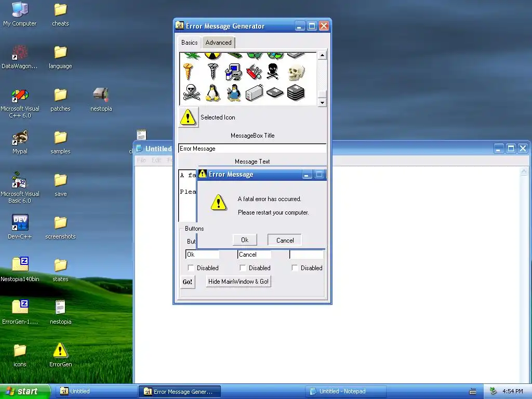This screenshot has height=399, width=532.
Task: Open the ErrorGen-1 zip archive
Action: [x=20, y=312]
